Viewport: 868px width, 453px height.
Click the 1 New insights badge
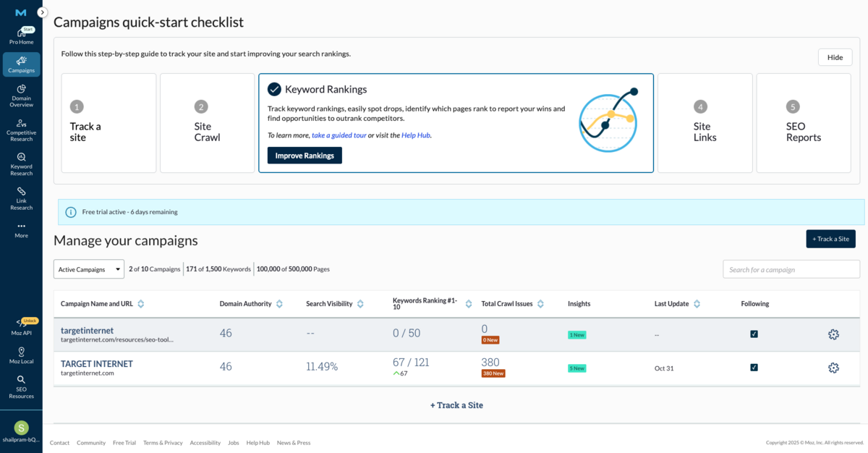point(577,335)
